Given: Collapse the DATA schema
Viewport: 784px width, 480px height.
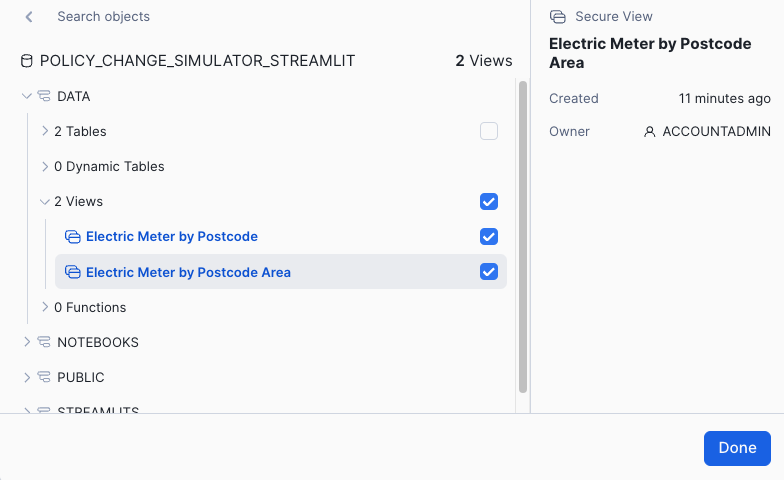Looking at the screenshot, I should coord(27,96).
